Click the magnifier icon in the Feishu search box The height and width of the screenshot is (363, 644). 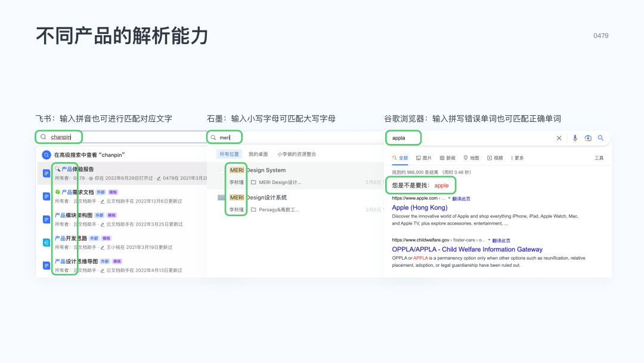click(x=43, y=137)
